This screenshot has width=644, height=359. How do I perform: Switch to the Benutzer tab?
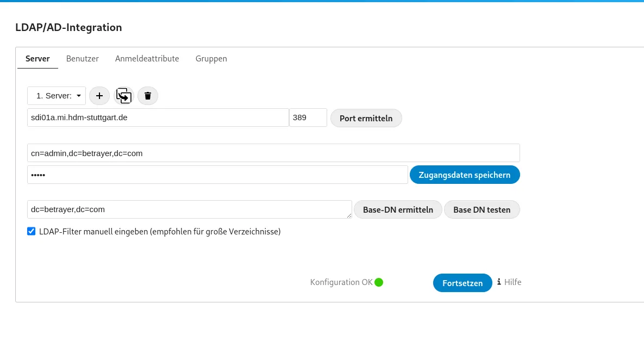[82, 59]
